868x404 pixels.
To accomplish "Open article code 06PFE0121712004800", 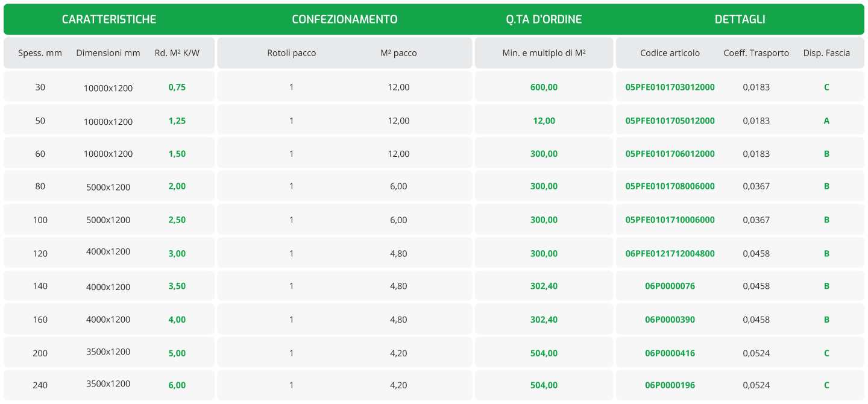I will (x=670, y=253).
